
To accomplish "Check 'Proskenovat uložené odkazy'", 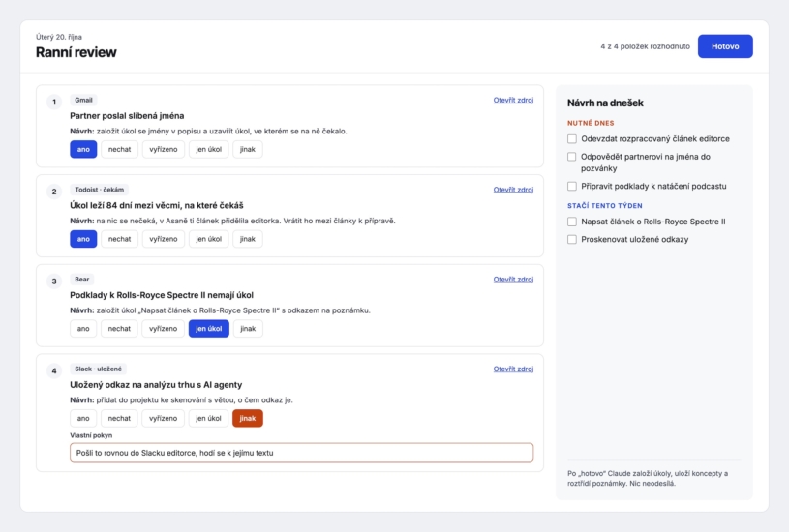I will click(x=572, y=239).
